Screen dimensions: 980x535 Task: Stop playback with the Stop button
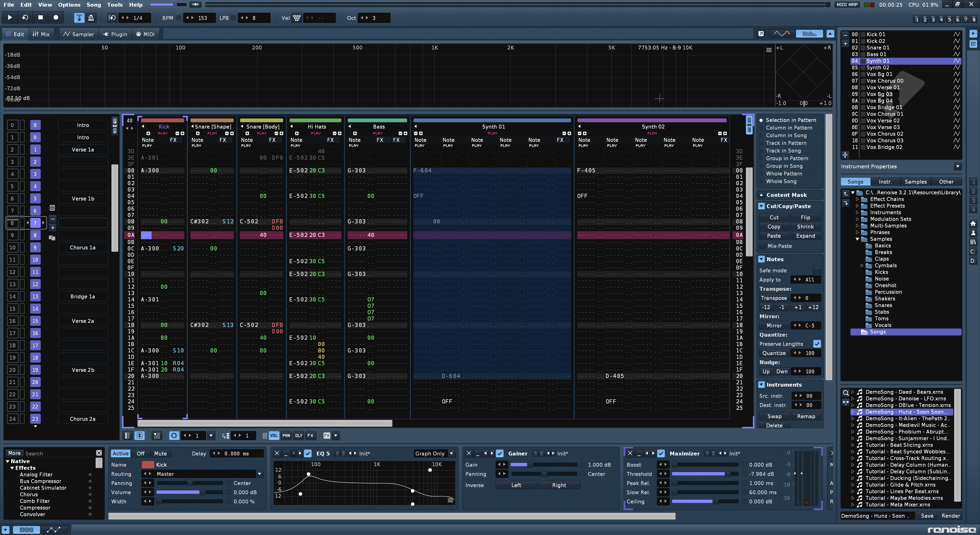[x=40, y=18]
